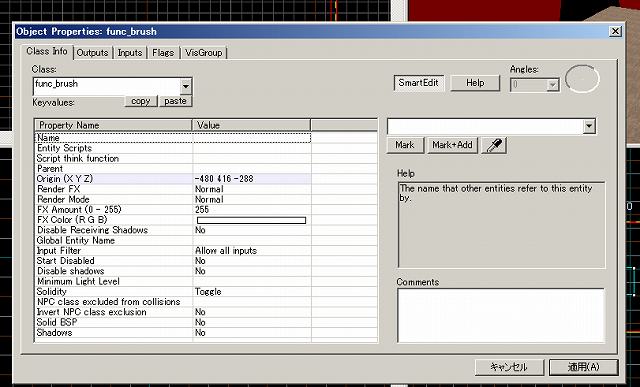This screenshot has width=640, height=387.
Task: Select the Shadows property row
Action: pos(173,333)
